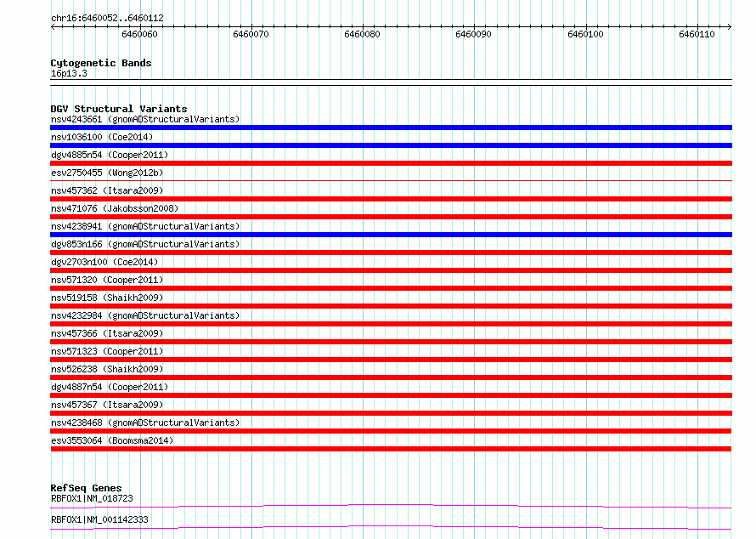Click ruler tick label 6460060
The image size is (756, 539).
tap(139, 34)
